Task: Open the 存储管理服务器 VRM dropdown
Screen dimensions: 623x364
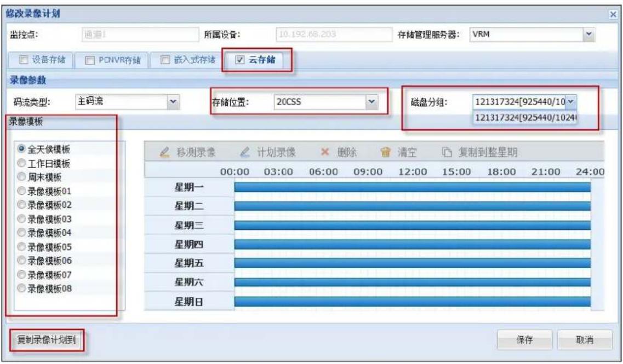Action: point(588,34)
